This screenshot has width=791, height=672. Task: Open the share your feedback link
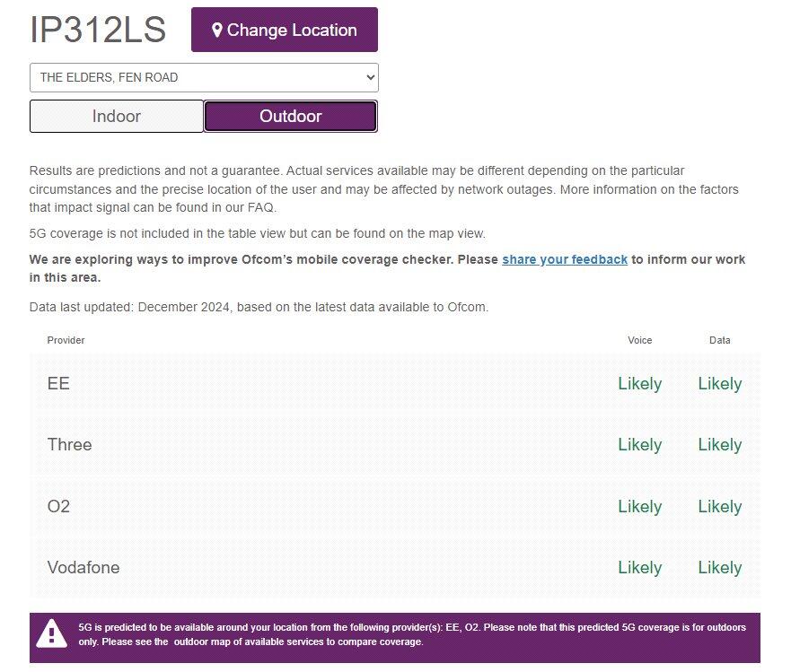tap(564, 259)
